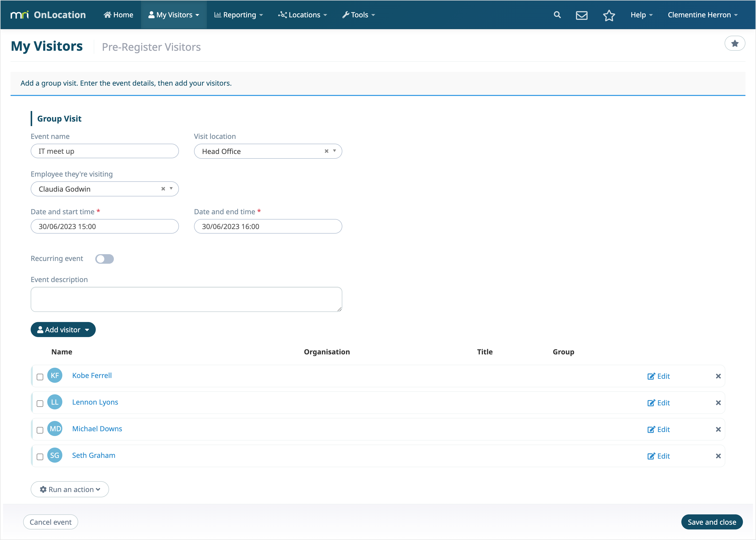Viewport: 756px width, 540px height.
Task: Tick the checkbox for Kobe Ferrell
Action: coord(40,377)
